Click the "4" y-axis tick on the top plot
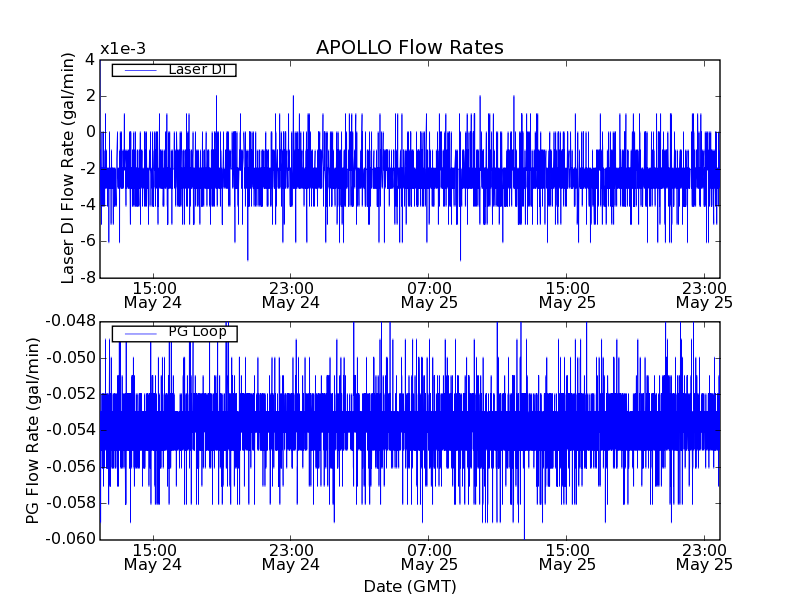800x600 pixels. click(x=90, y=59)
